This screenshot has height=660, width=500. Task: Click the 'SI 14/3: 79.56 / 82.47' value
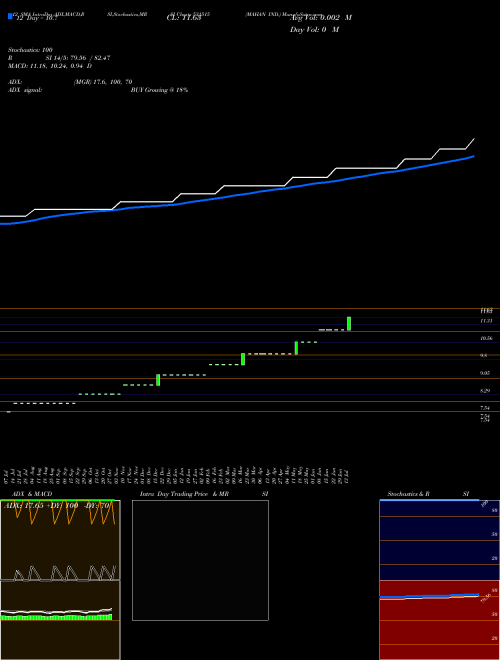point(78,58)
